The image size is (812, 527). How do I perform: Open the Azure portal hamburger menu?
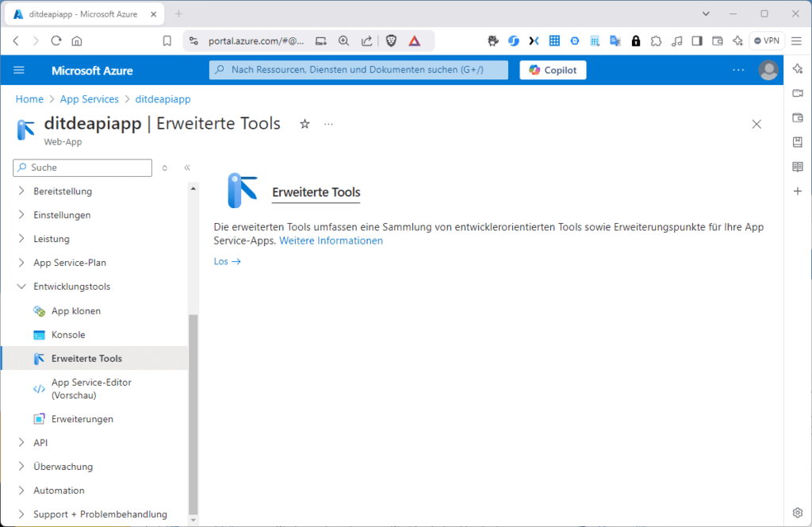19,70
